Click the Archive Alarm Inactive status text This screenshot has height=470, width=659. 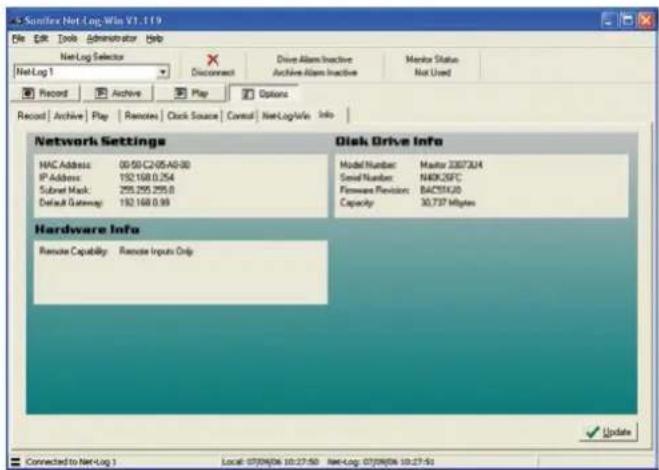(x=315, y=73)
